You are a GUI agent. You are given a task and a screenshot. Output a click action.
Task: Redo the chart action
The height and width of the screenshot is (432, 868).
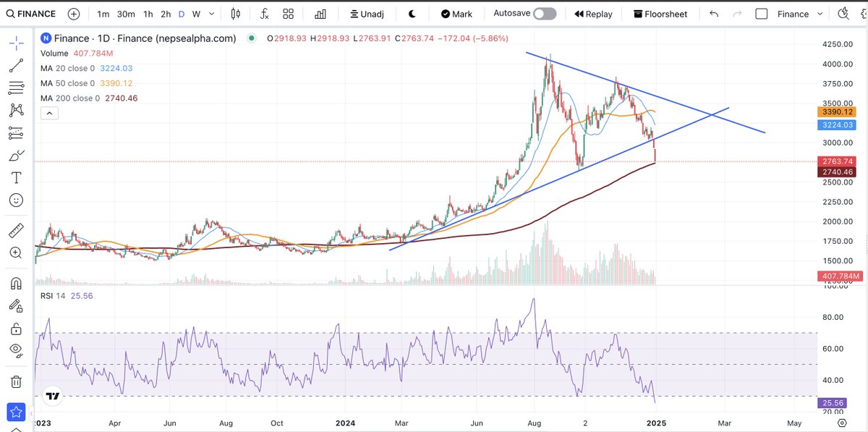737,14
